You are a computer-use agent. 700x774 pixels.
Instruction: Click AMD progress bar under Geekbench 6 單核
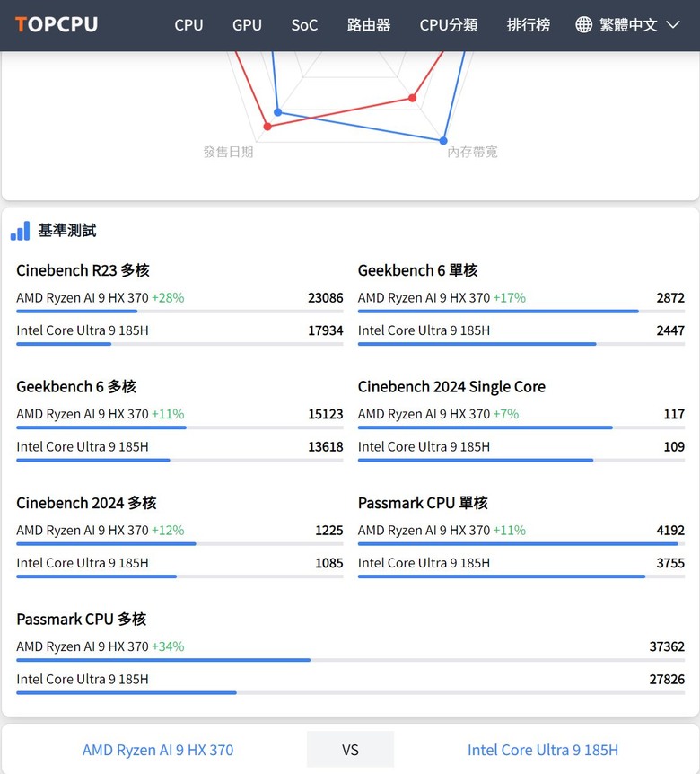tap(521, 312)
